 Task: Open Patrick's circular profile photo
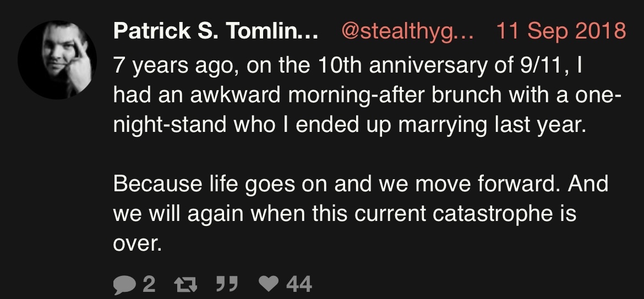click(57, 60)
